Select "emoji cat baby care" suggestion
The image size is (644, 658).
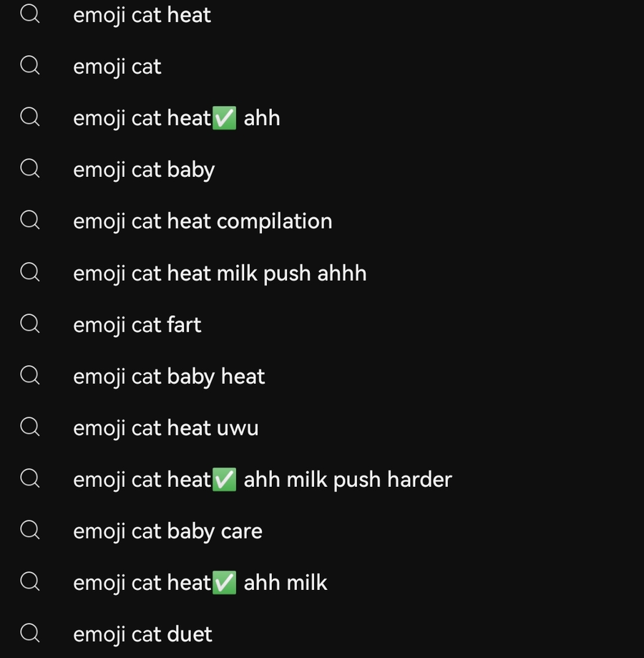167,531
